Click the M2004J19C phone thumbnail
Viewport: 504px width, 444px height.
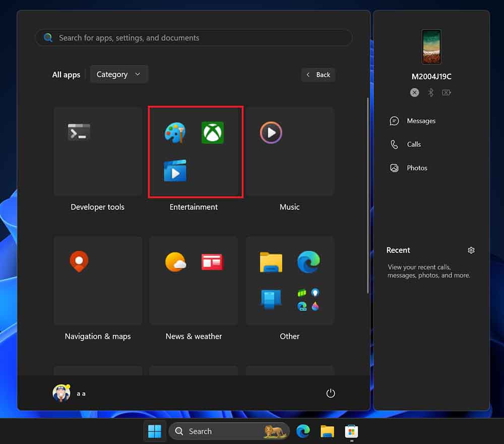(x=431, y=47)
